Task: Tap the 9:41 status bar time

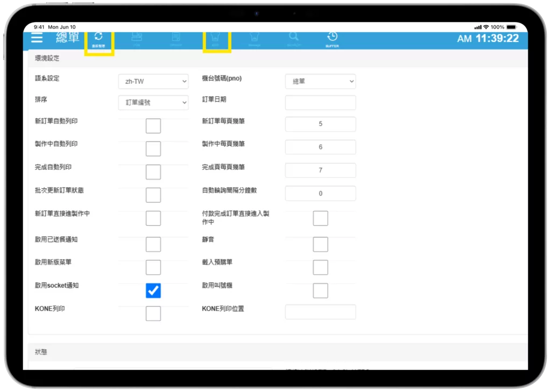Action: pyautogui.click(x=39, y=27)
